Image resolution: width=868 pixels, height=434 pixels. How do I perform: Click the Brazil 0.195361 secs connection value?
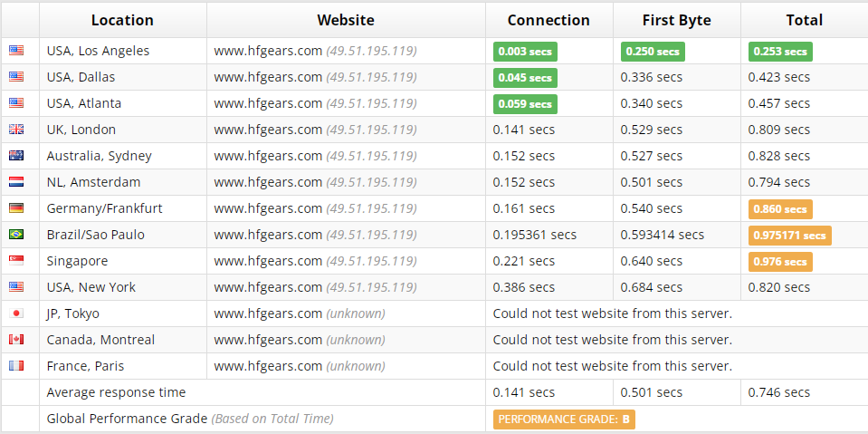[535, 235]
